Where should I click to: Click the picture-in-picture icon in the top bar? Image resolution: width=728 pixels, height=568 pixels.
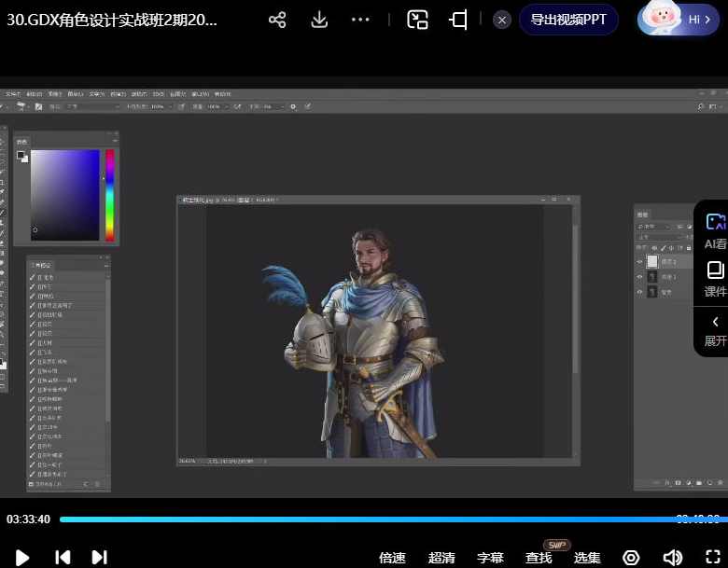click(417, 21)
